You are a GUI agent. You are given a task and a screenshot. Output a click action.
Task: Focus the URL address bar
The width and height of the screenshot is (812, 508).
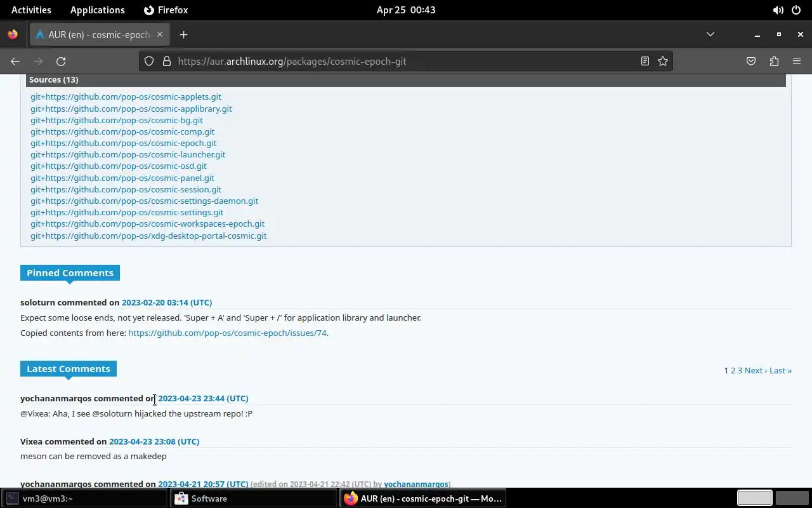406,61
